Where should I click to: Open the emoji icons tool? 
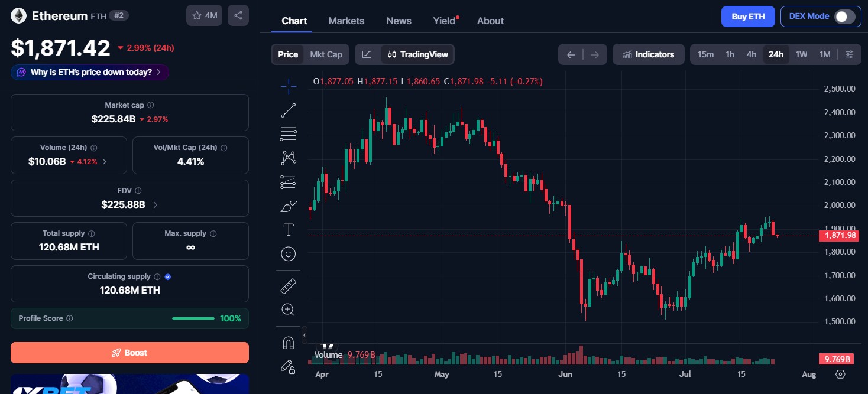289,254
